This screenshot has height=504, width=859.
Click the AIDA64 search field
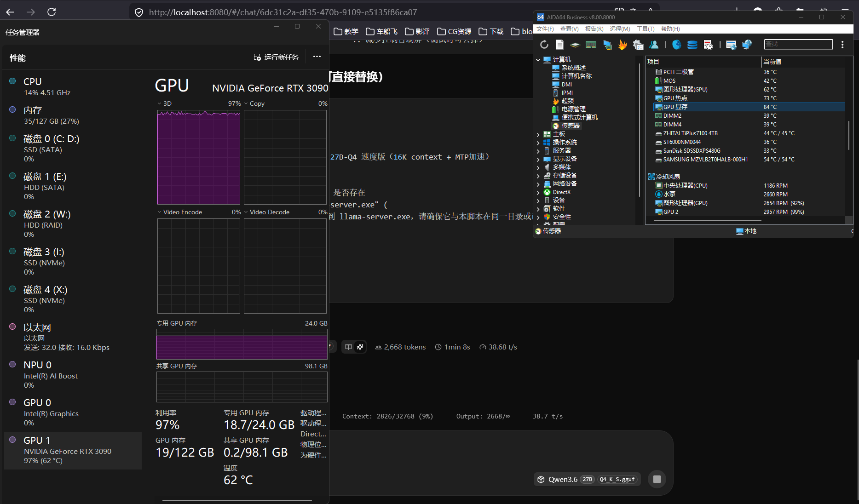(798, 44)
